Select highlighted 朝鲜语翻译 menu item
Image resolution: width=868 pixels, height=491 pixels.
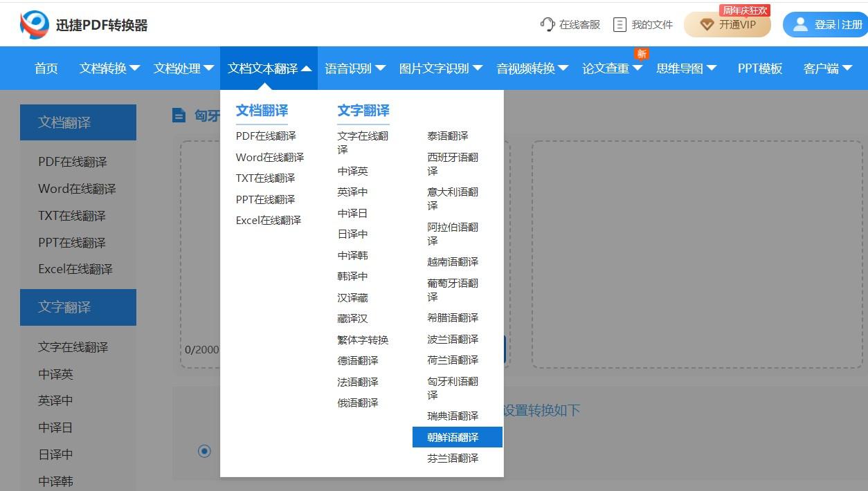(458, 437)
